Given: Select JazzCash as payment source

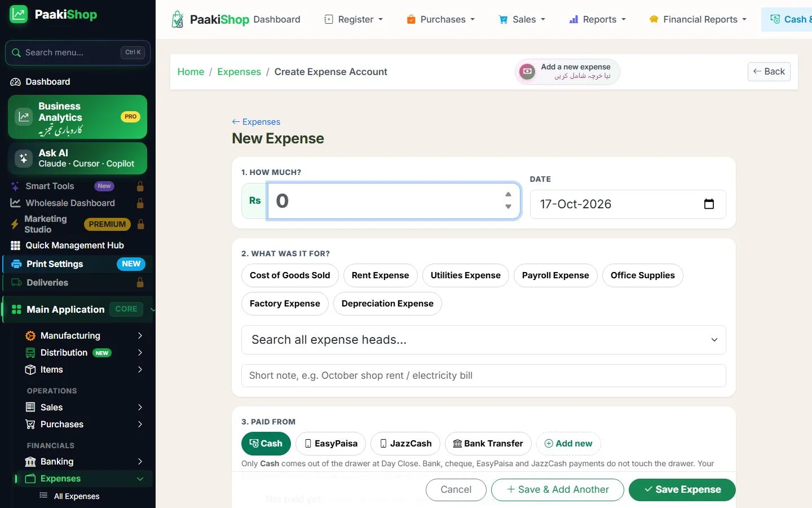Looking at the screenshot, I should tap(405, 444).
